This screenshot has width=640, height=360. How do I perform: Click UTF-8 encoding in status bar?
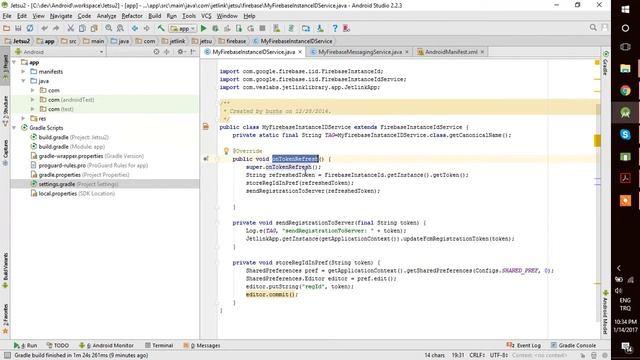(x=498, y=356)
